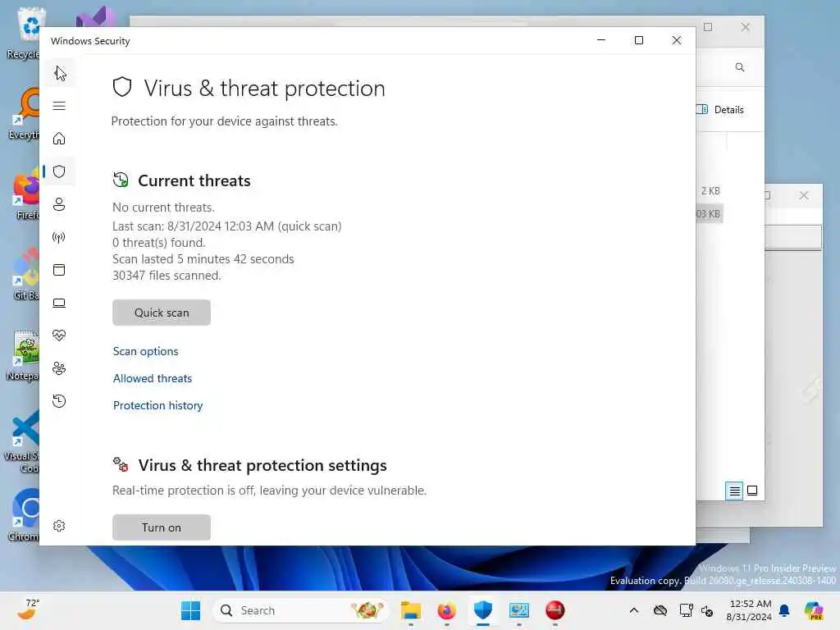Open Device security laptop icon

(x=59, y=304)
